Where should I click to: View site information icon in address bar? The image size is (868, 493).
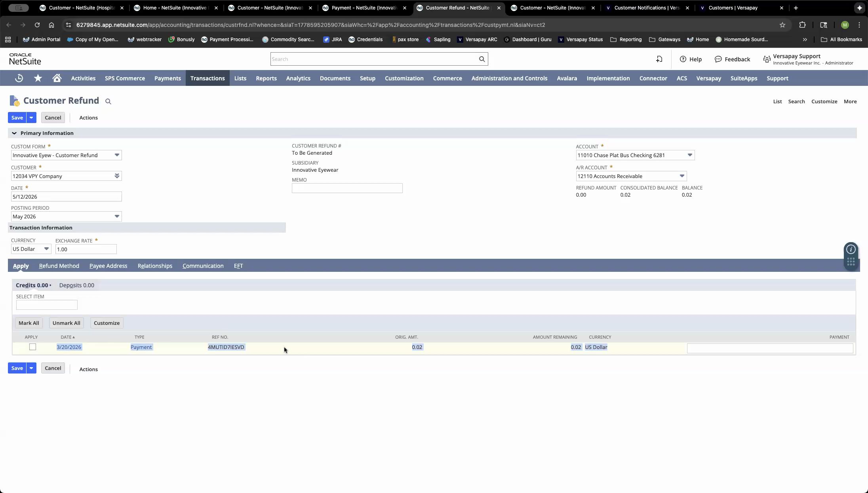pos(68,25)
